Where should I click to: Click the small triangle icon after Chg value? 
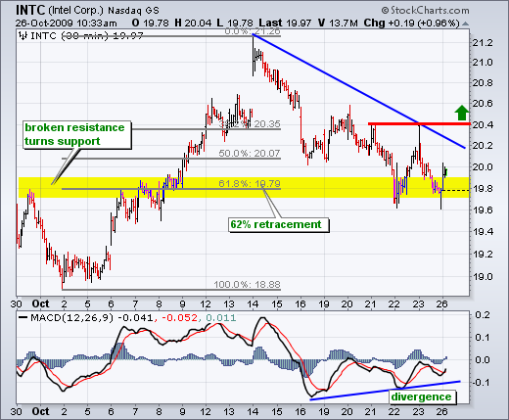466,23
